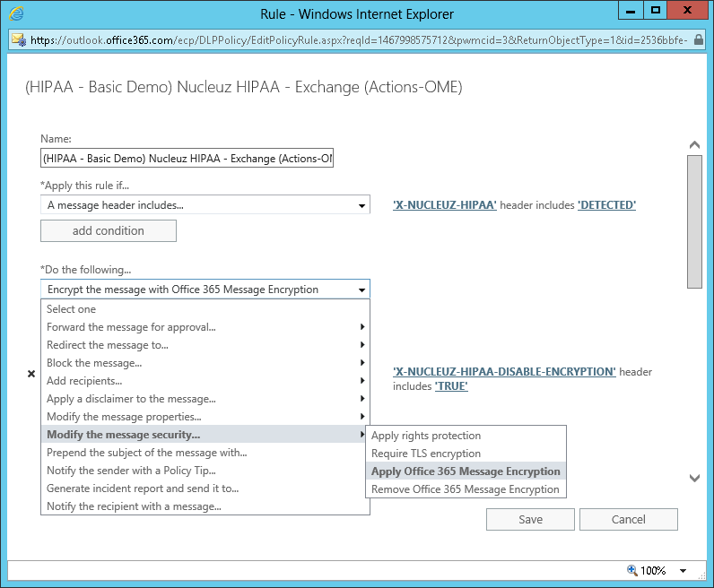The width and height of the screenshot is (714, 588).
Task: Select 'Notify the sender with a Policy Tip...'
Action: [x=205, y=470]
